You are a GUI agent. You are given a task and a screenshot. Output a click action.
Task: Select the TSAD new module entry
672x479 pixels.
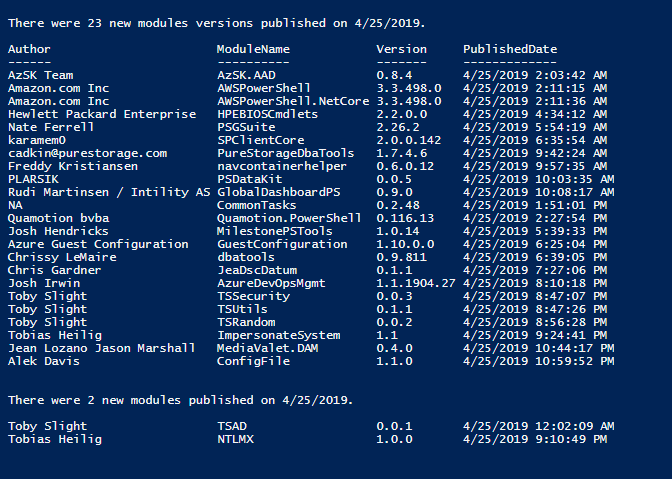(x=232, y=426)
